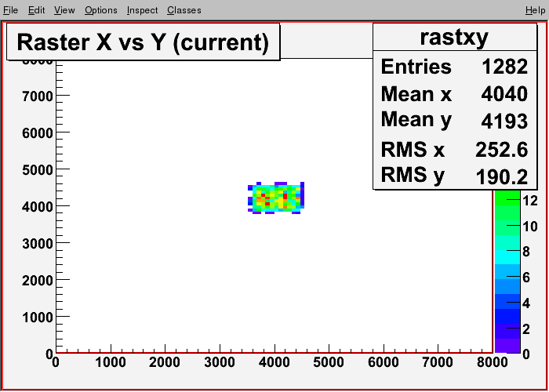Click the RMS x 252.6 row
Image resolution: width=549 pixels, height=392 pixels.
pyautogui.click(x=454, y=150)
